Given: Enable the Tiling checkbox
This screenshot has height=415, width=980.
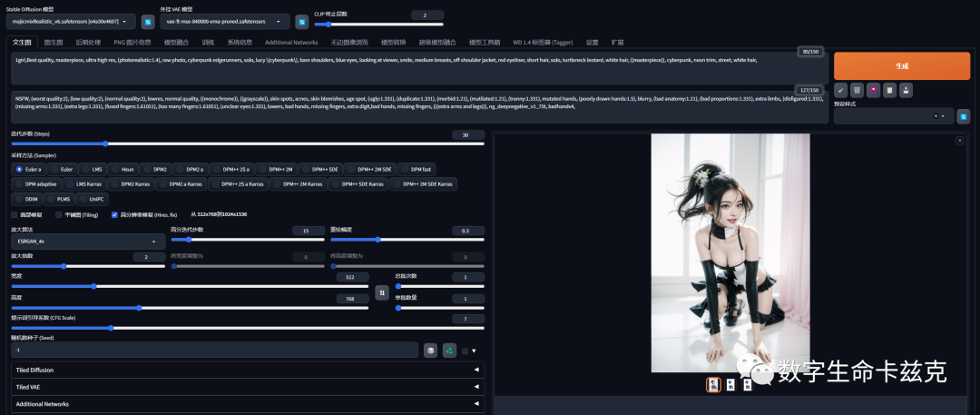Looking at the screenshot, I should tap(59, 214).
